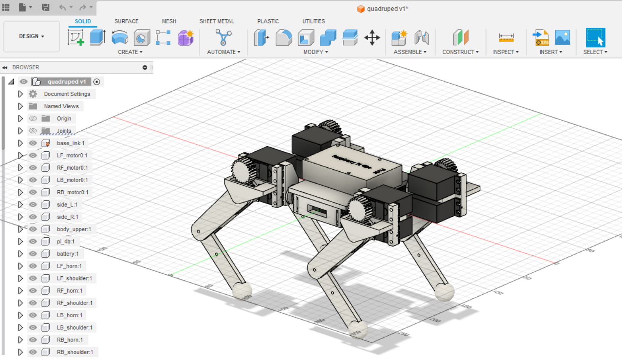
Task: Click the Joint tool icon
Action: [x=422, y=38]
